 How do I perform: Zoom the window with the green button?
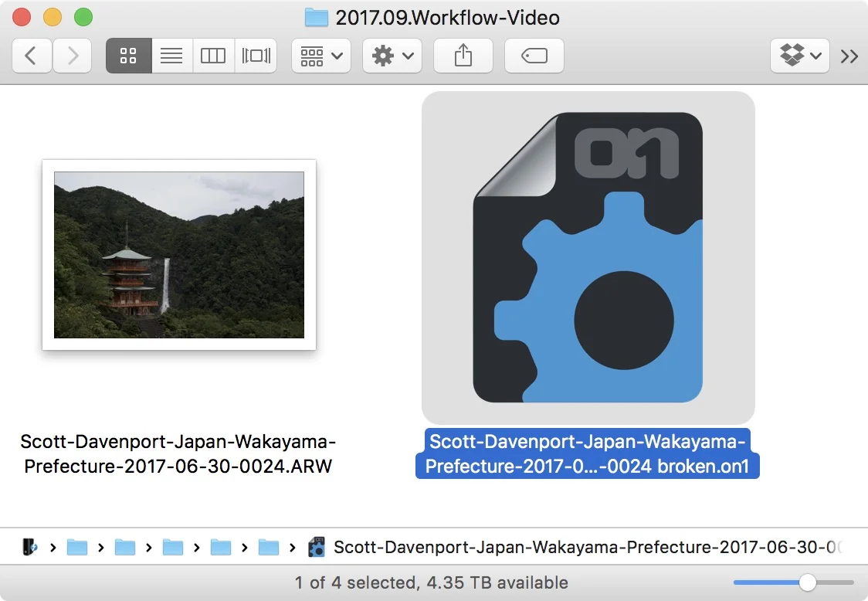click(x=83, y=17)
